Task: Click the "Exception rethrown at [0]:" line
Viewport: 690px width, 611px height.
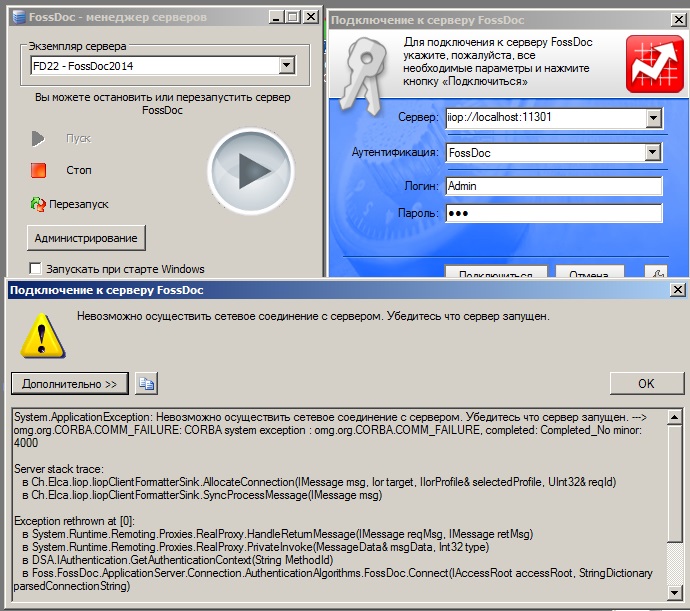Action: [74, 521]
